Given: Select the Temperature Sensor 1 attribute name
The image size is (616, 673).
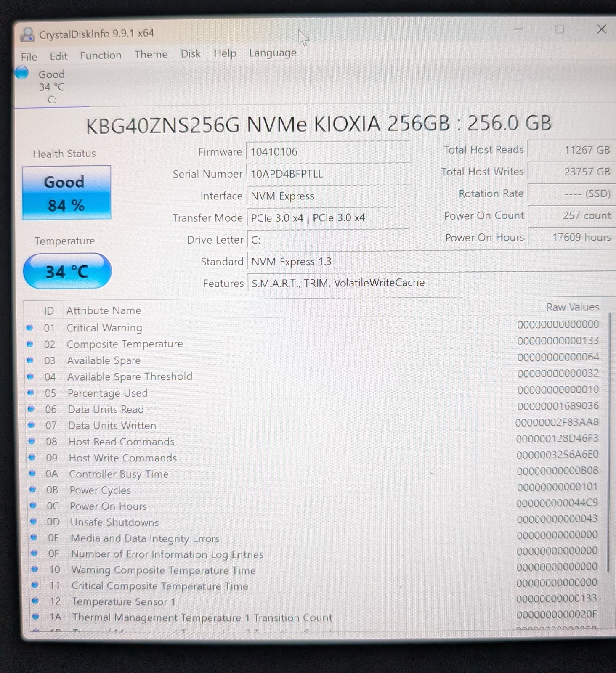Looking at the screenshot, I should point(124,601).
